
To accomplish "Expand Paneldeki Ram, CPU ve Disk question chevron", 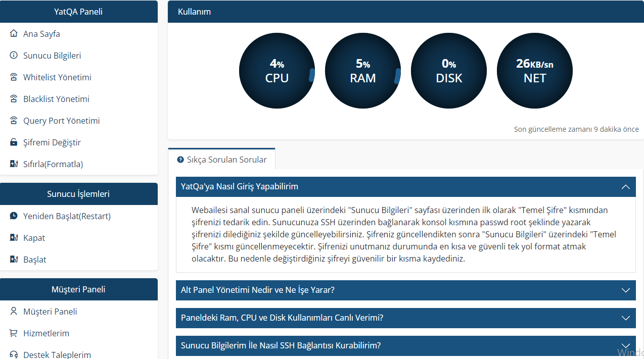I will click(x=626, y=318).
